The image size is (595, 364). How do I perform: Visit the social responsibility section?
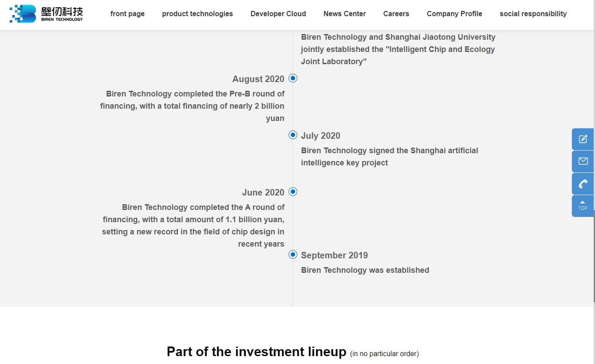(x=533, y=14)
